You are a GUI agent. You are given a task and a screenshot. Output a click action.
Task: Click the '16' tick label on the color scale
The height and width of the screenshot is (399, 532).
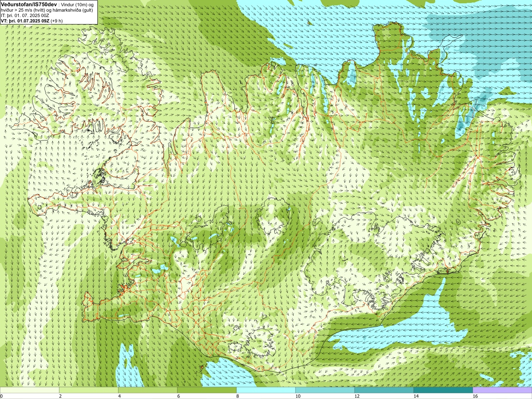pos(475,396)
